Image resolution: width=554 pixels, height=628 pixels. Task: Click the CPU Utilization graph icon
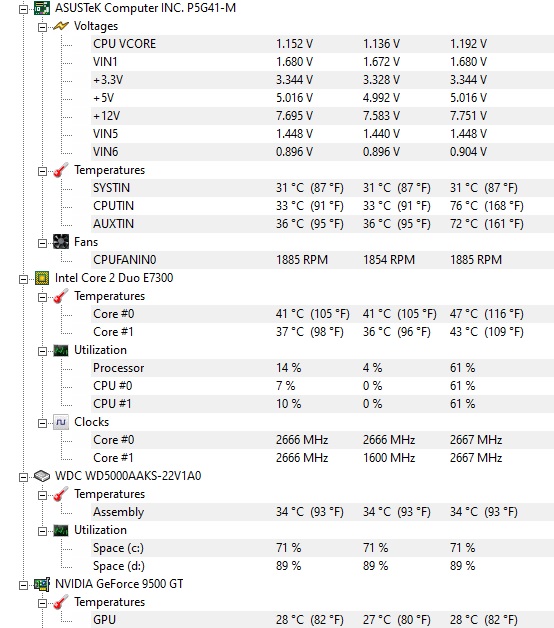[x=61, y=350]
